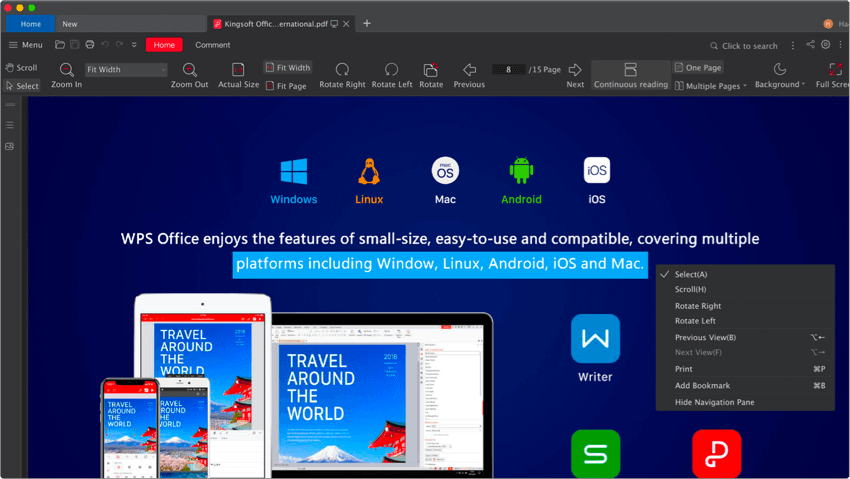
Task: Click the redo arrow icon
Action: [119, 45]
